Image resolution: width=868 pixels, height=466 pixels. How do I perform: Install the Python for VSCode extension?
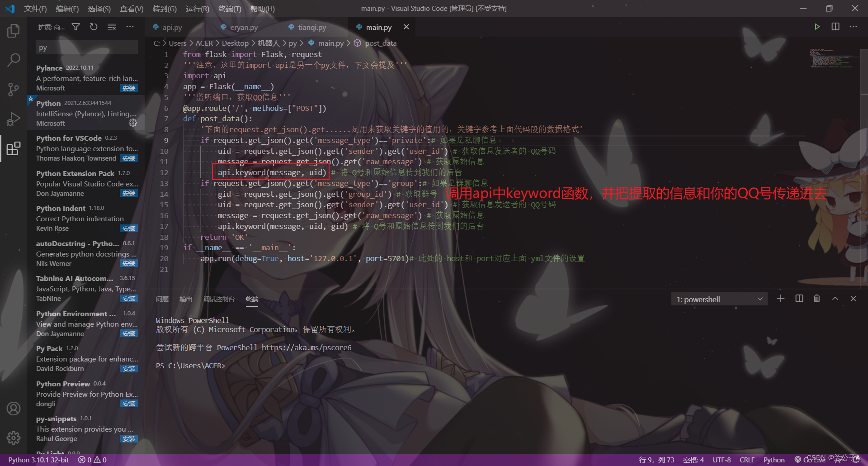click(129, 158)
